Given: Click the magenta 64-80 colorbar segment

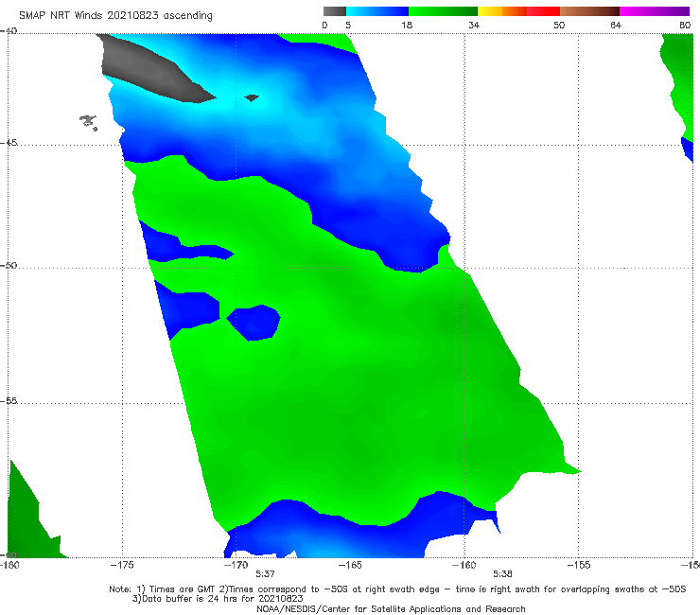Looking at the screenshot, I should coord(655,11).
